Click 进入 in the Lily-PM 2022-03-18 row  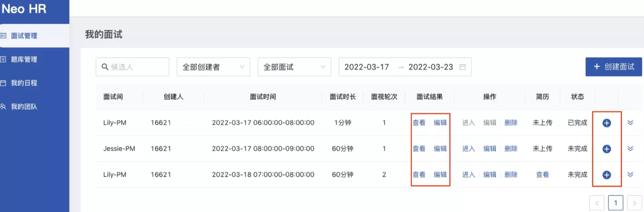coord(468,175)
